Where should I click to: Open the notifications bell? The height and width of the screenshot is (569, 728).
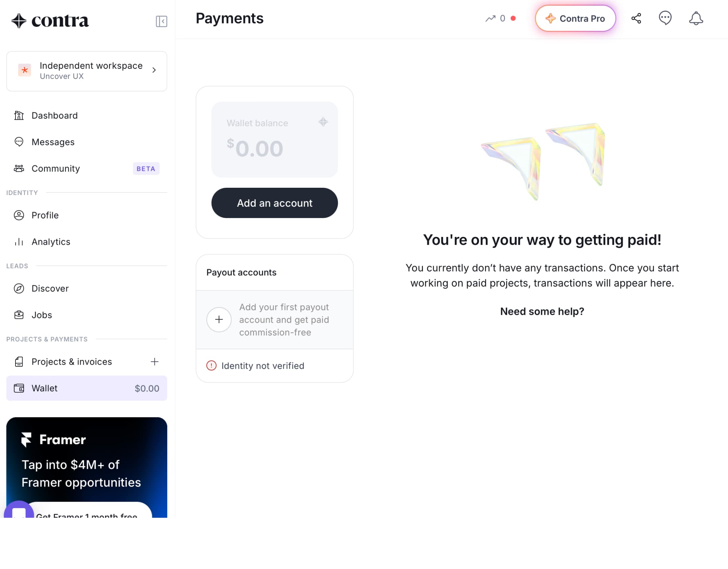(696, 18)
